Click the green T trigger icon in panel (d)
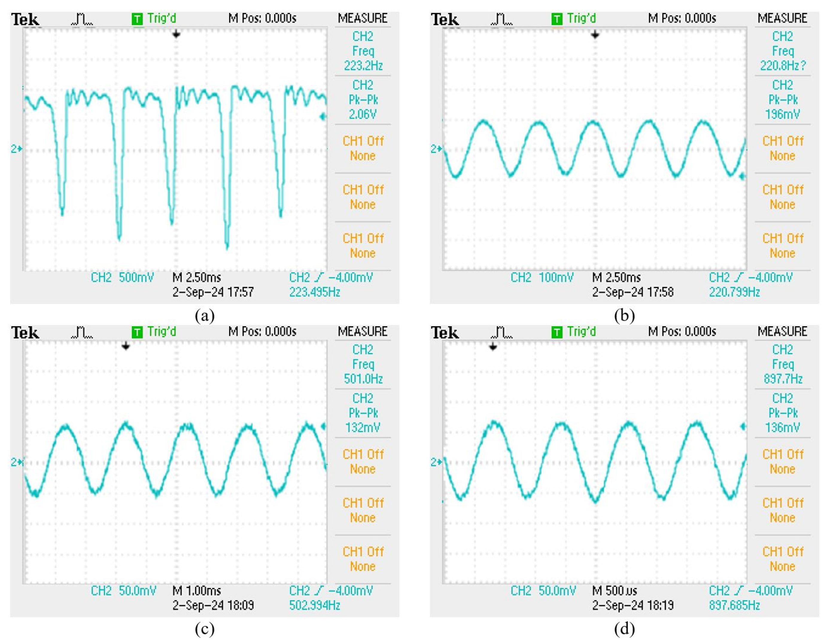Viewport: 830px width, 644px height. [x=557, y=332]
